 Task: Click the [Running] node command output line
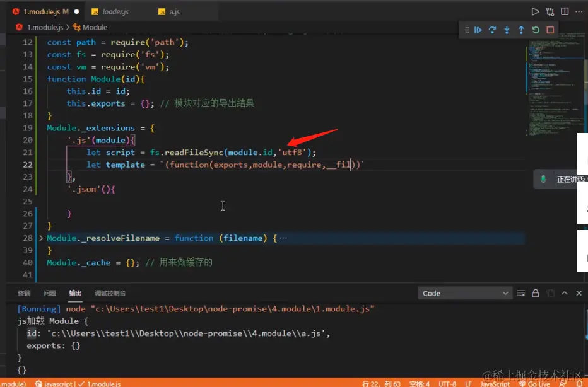click(x=196, y=309)
